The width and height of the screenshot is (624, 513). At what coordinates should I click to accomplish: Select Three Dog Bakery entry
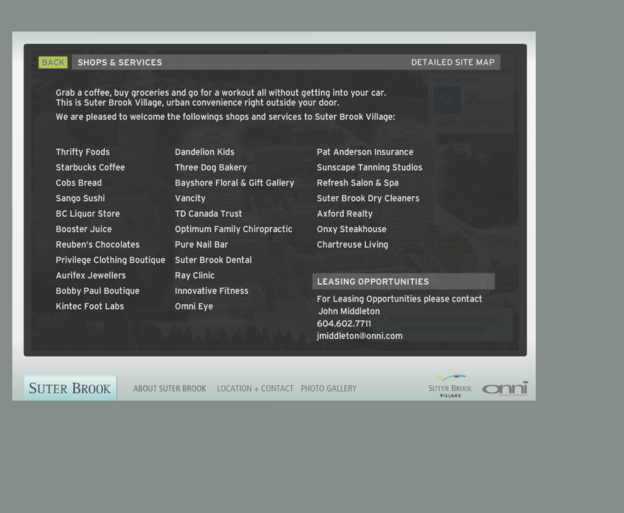(211, 168)
